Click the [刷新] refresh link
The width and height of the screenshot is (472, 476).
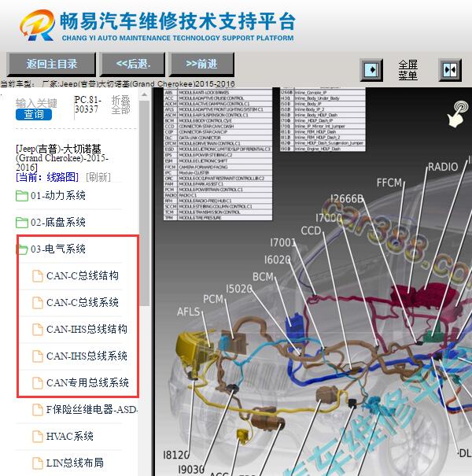pos(98,177)
